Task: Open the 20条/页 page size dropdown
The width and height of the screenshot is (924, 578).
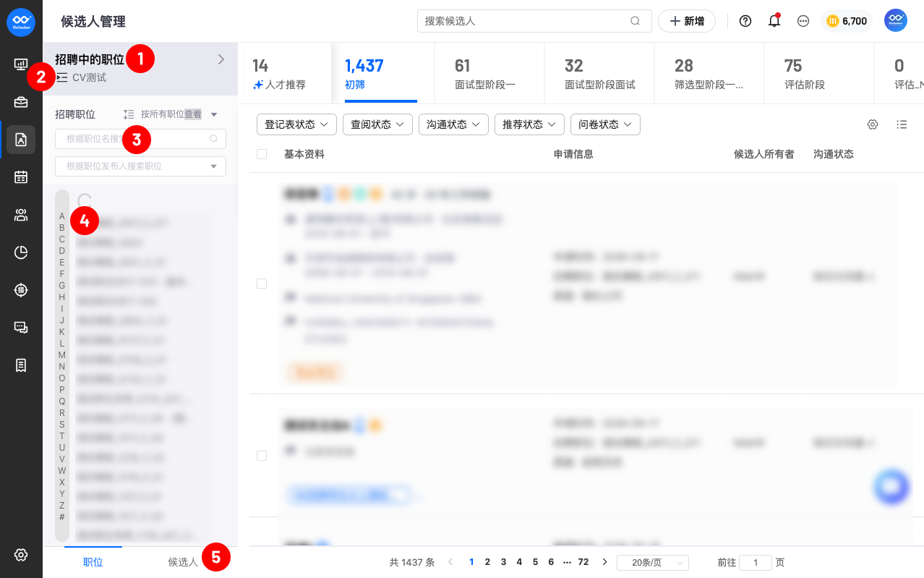Action: (653, 563)
